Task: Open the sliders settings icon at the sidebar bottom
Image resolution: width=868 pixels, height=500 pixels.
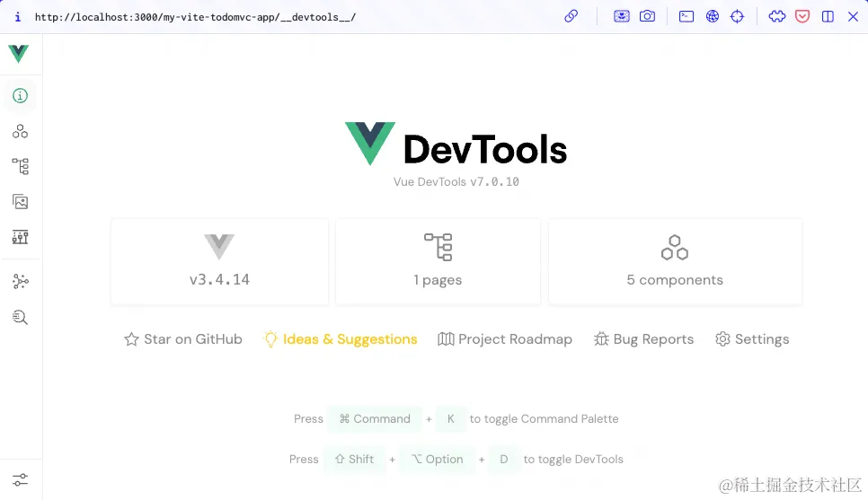Action: click(21, 479)
